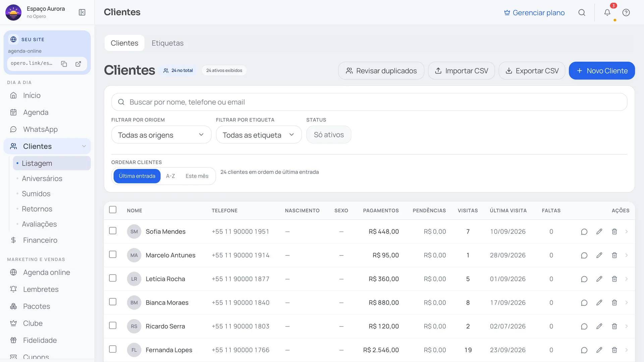Open chat for Fernanda Lopes
The height and width of the screenshot is (362, 644).
[584, 350]
